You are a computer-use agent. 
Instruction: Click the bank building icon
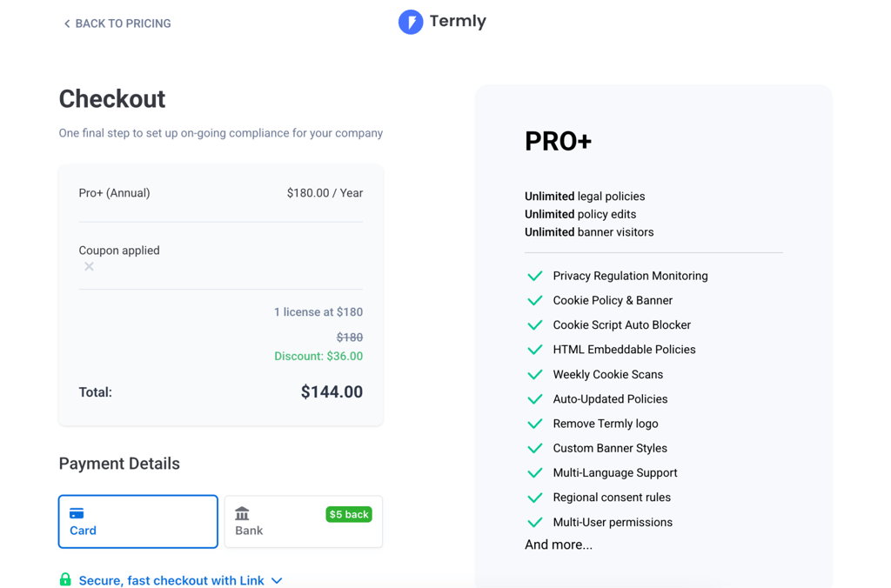pyautogui.click(x=242, y=513)
